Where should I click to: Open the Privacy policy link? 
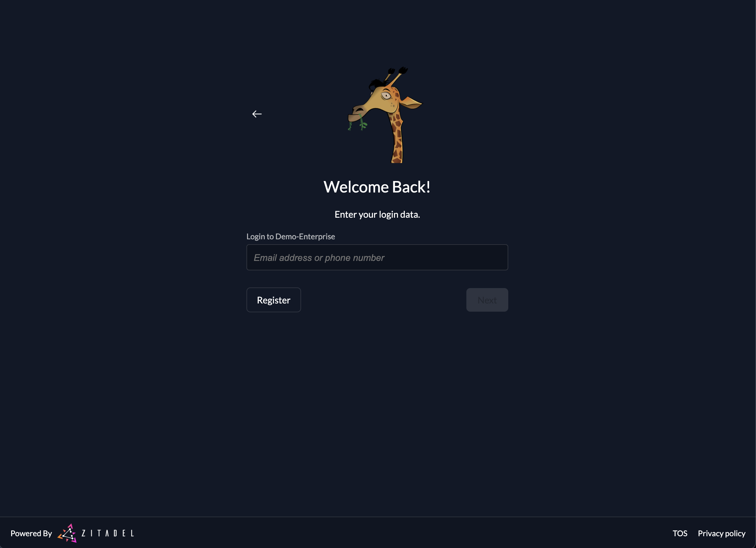721,533
